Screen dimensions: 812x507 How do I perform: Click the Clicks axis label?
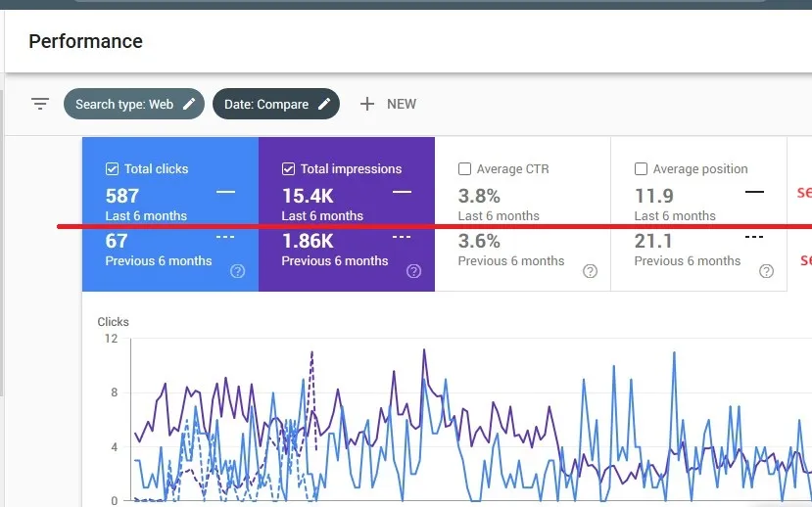[x=113, y=322]
